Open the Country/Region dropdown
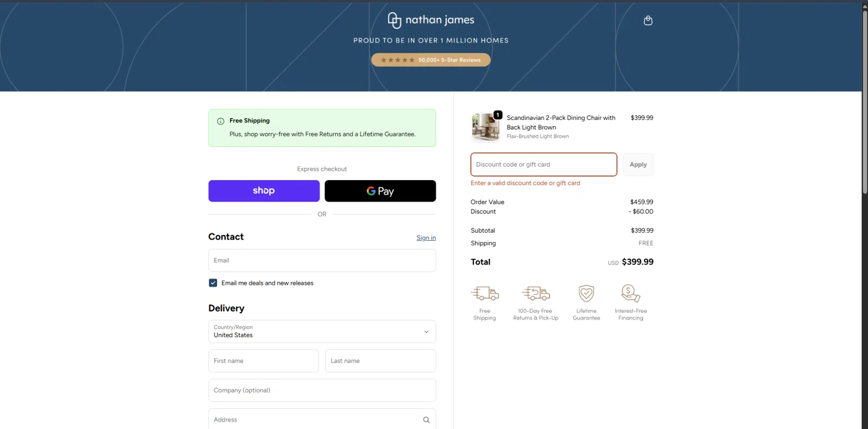The height and width of the screenshot is (429, 868). (x=322, y=332)
